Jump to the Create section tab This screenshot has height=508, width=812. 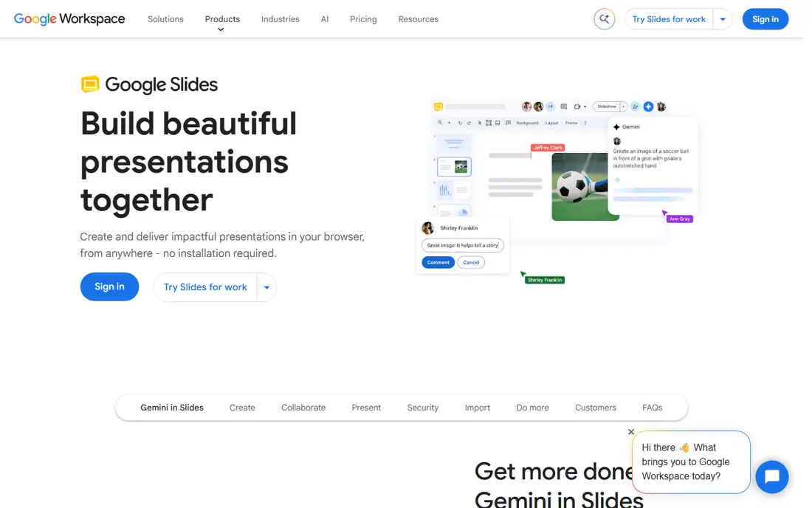[242, 408]
